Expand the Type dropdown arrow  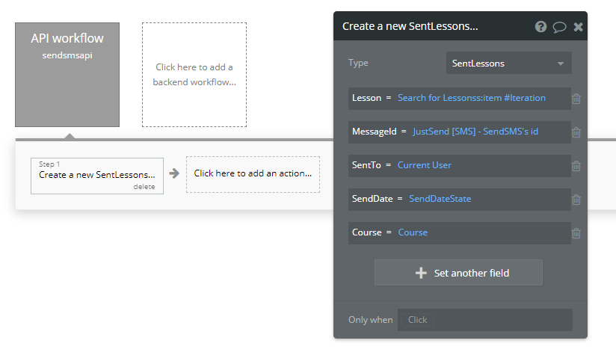tap(561, 64)
